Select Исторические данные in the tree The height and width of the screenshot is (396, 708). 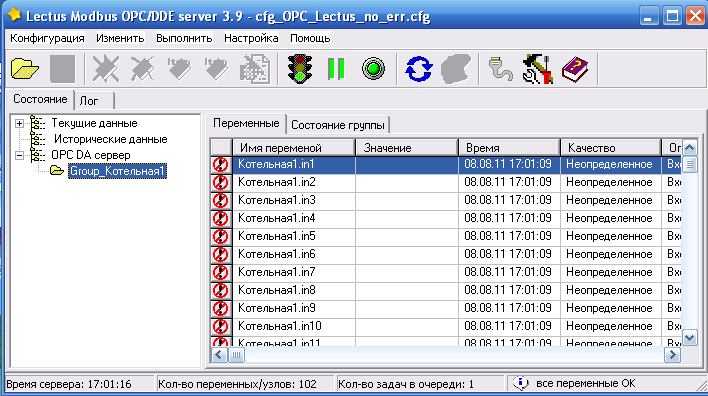pos(111,139)
